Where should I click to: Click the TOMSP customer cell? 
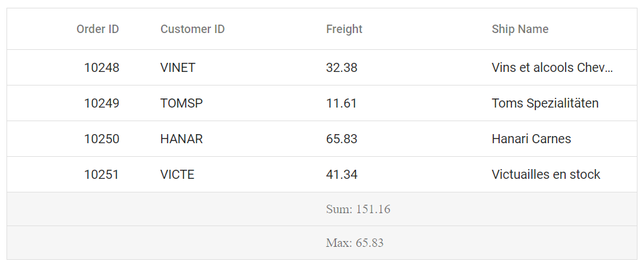[182, 103]
